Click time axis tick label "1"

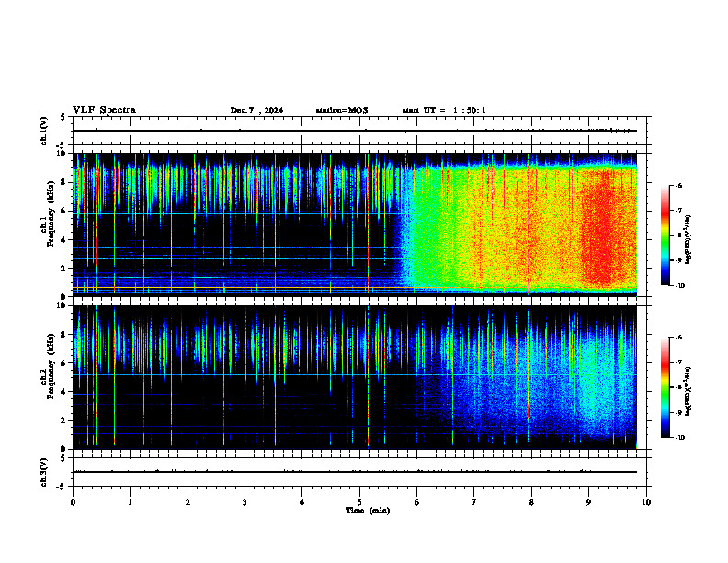(x=131, y=502)
